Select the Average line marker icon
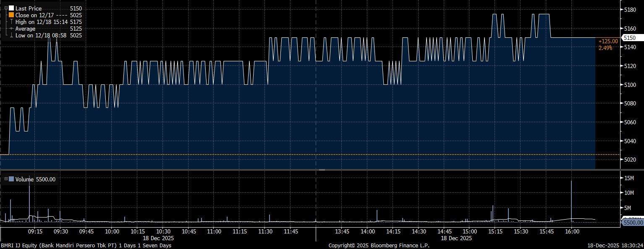This screenshot has width=644, height=249. tap(11, 29)
